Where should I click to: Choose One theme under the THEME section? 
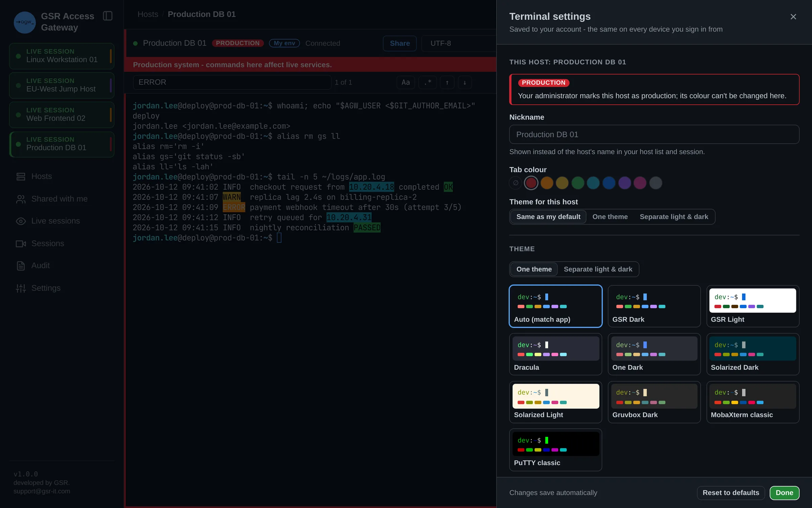[534, 269]
